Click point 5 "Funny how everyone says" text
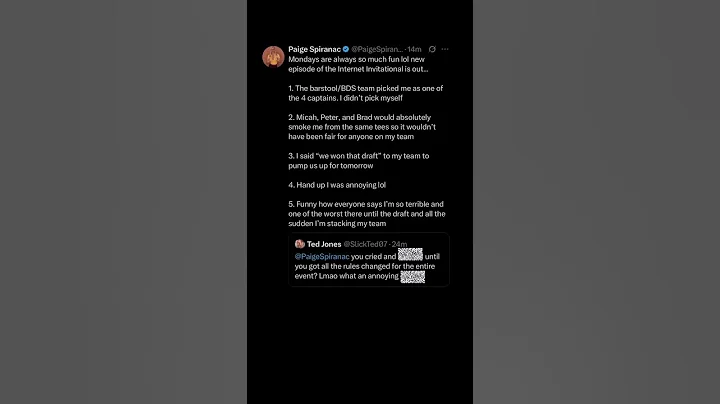 tap(367, 214)
